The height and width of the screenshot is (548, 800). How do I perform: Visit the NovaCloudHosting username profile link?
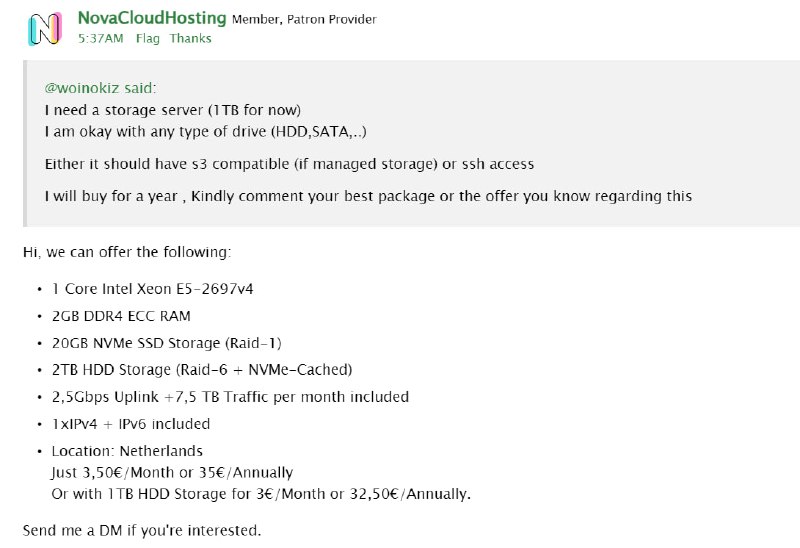(152, 18)
